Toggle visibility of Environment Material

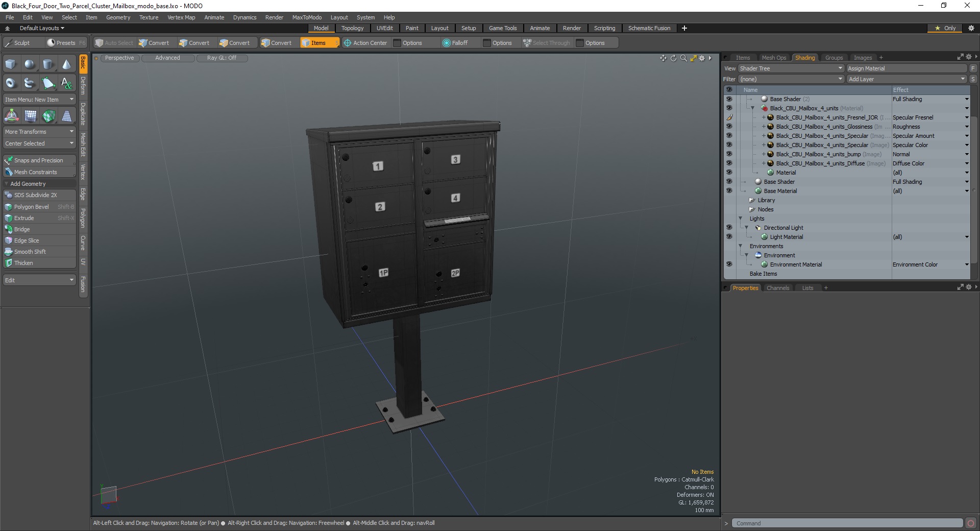[729, 264]
